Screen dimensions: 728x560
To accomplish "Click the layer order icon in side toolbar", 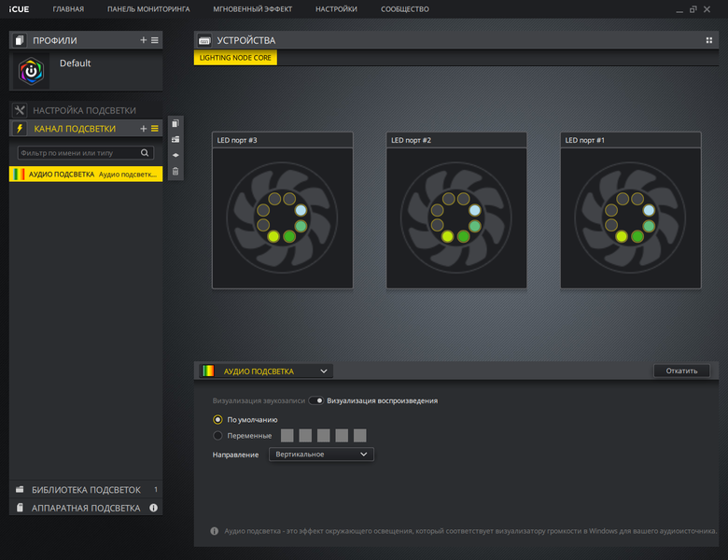I will point(175,155).
